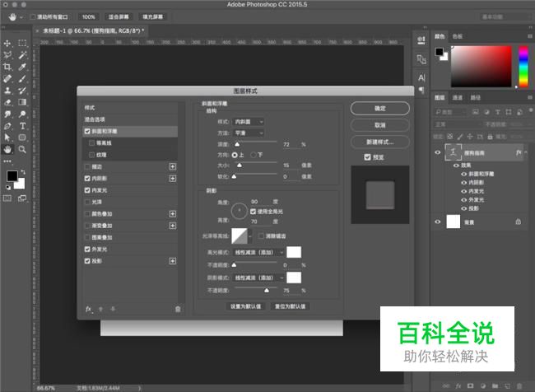Image resolution: width=535 pixels, height=392 pixels.
Task: Open the gloss contour picker arrow
Action: click(250, 236)
